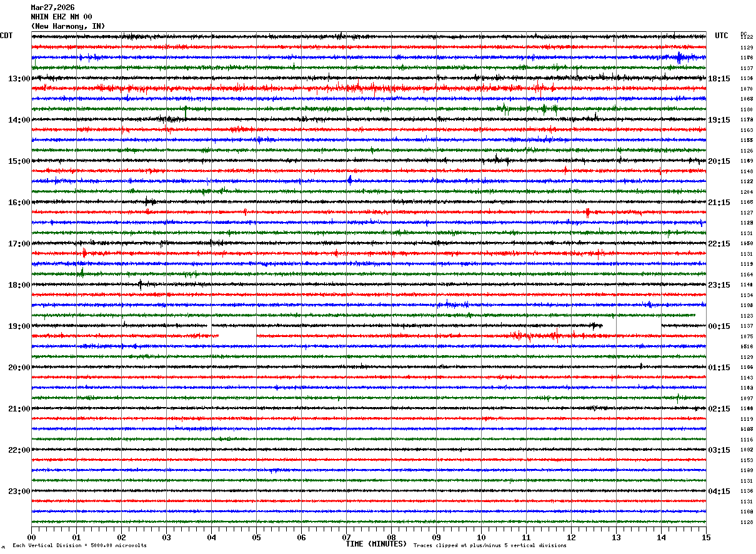756x554 pixels.
Task: Click the 04:15 UTC time label
Action: 719,491
